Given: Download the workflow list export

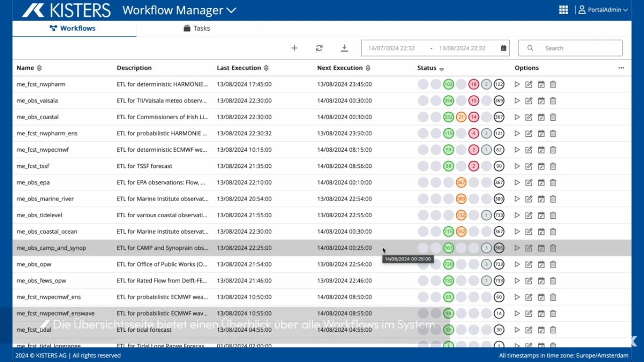Looking at the screenshot, I should point(344,48).
